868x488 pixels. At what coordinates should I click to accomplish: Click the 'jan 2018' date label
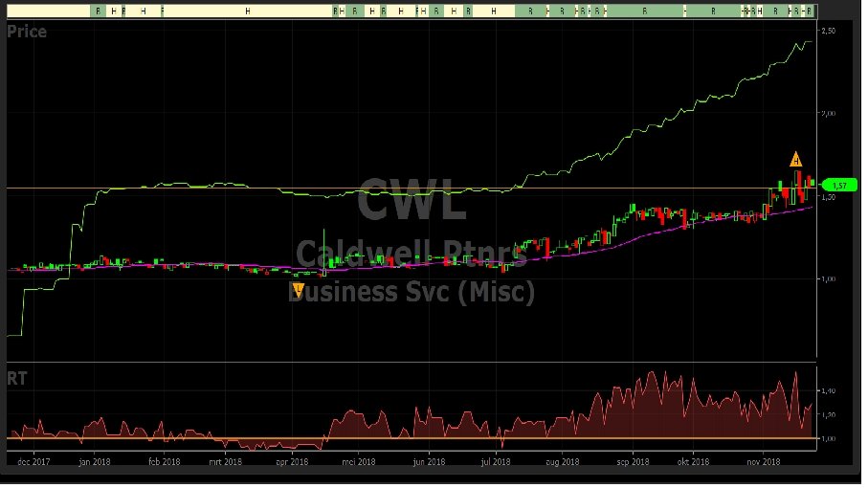[94, 461]
